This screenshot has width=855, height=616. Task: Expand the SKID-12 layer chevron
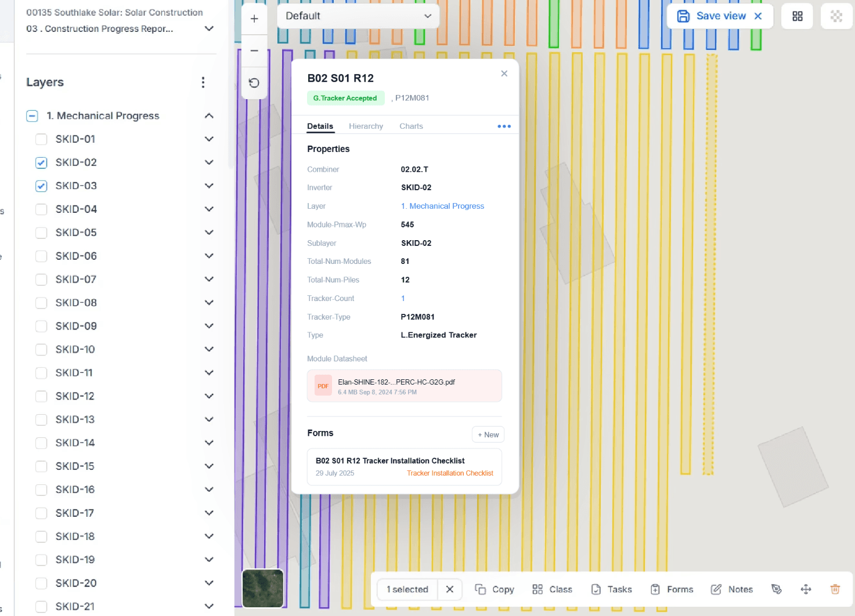click(210, 396)
